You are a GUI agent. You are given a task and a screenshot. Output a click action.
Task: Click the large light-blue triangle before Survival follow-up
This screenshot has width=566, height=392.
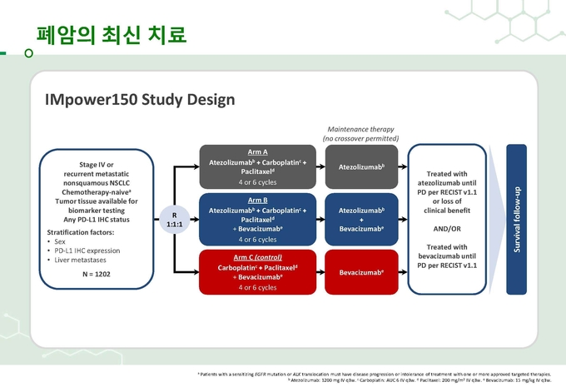click(496, 220)
